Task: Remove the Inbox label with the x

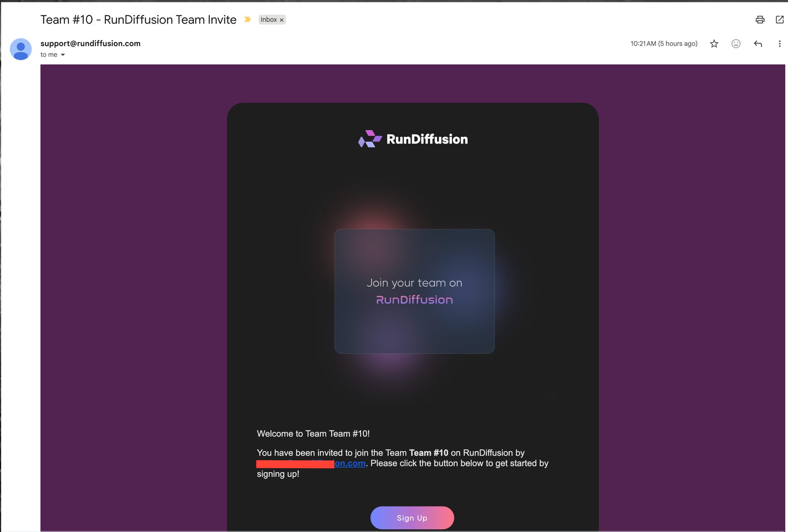Action: coord(282,20)
